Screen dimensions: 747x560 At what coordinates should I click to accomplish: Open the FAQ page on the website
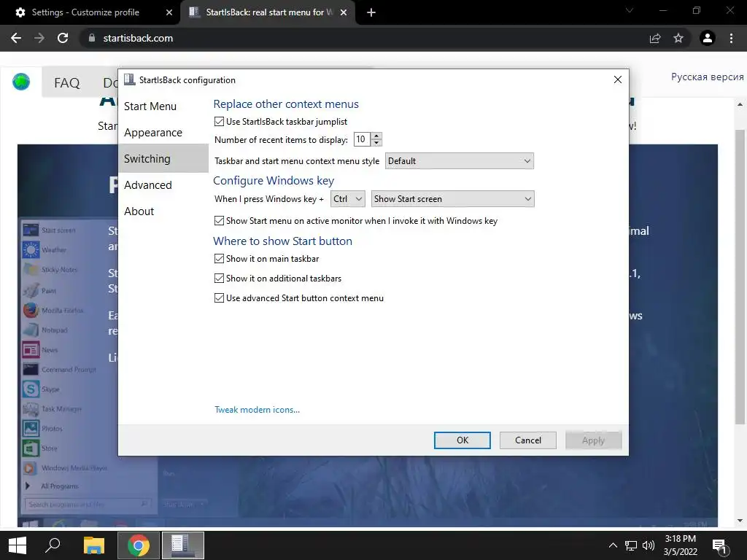coord(66,83)
